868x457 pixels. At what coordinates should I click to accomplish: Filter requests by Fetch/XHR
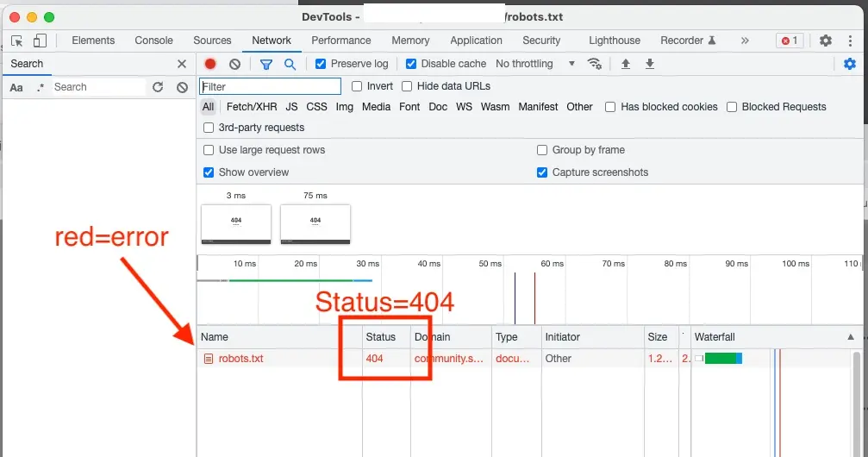[252, 107]
